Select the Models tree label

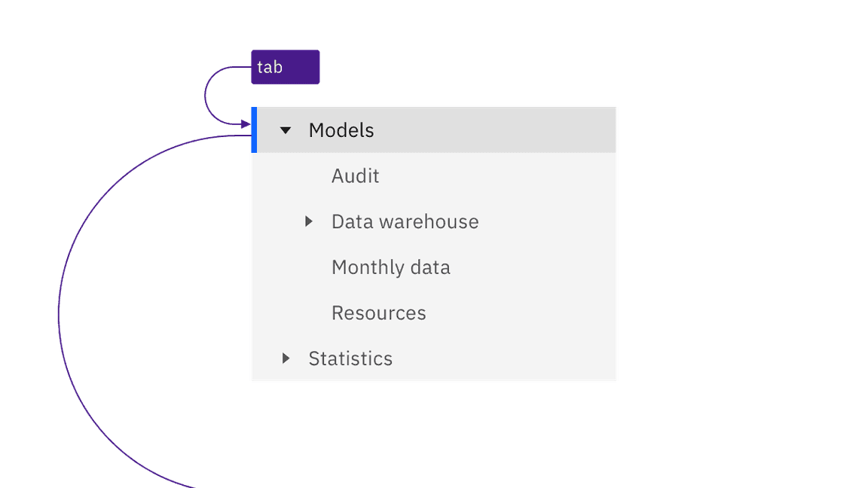point(341,130)
